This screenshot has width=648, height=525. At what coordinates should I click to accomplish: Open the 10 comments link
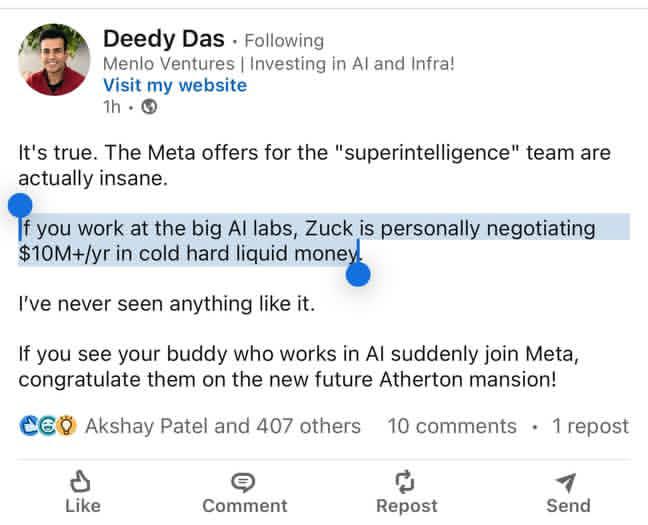coord(452,426)
